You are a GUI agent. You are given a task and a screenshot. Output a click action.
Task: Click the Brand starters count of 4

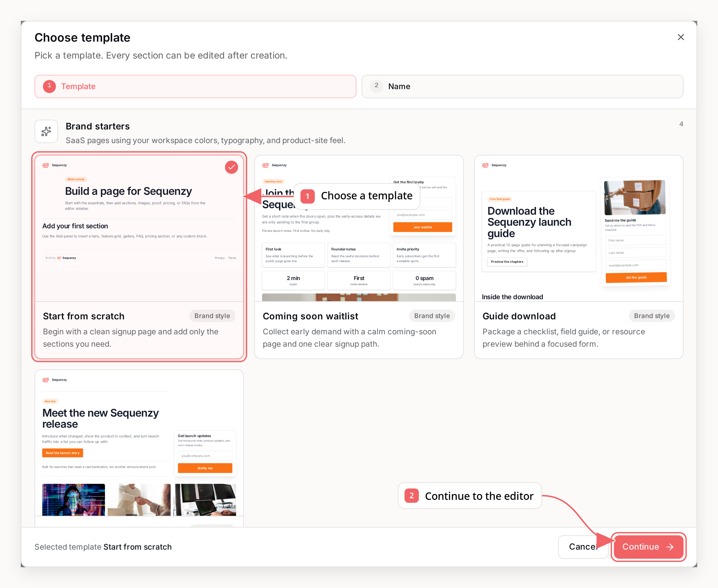click(x=681, y=124)
